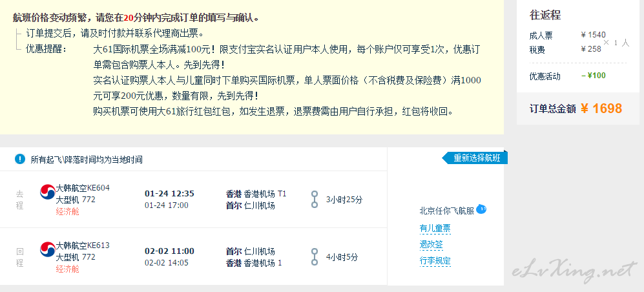Click the 往返程 heading in order summary
This screenshot has height=292, width=644.
[545, 15]
